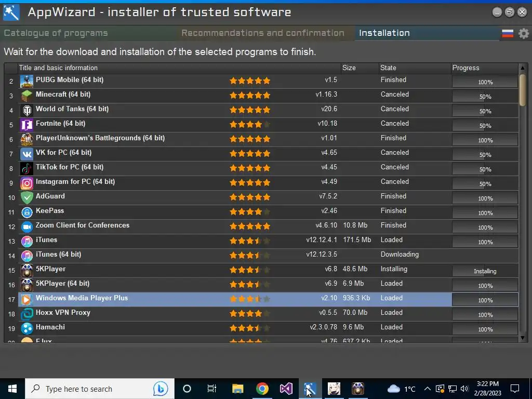The image size is (532, 399).
Task: Click the Progress column header
Action: click(485, 68)
